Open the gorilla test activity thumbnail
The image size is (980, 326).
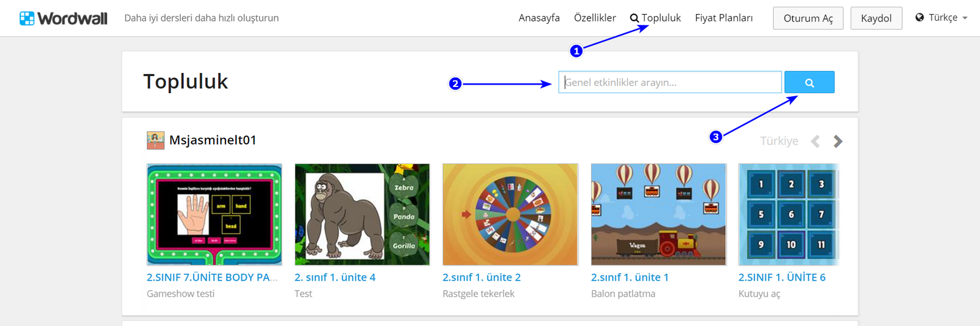[362, 214]
